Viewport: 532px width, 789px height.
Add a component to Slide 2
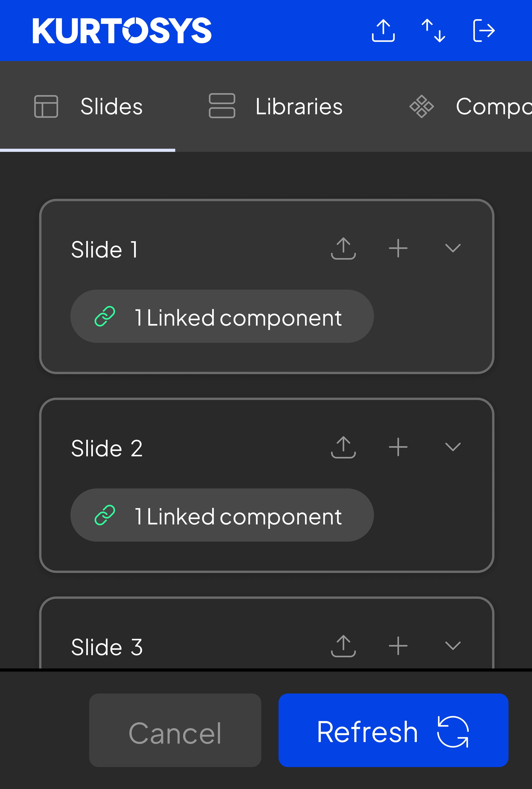tap(398, 447)
